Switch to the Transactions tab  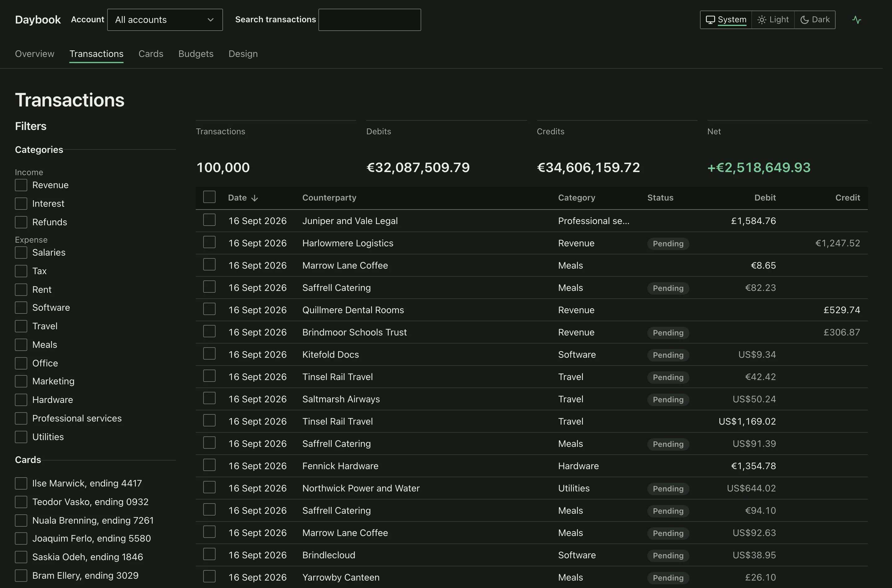96,54
